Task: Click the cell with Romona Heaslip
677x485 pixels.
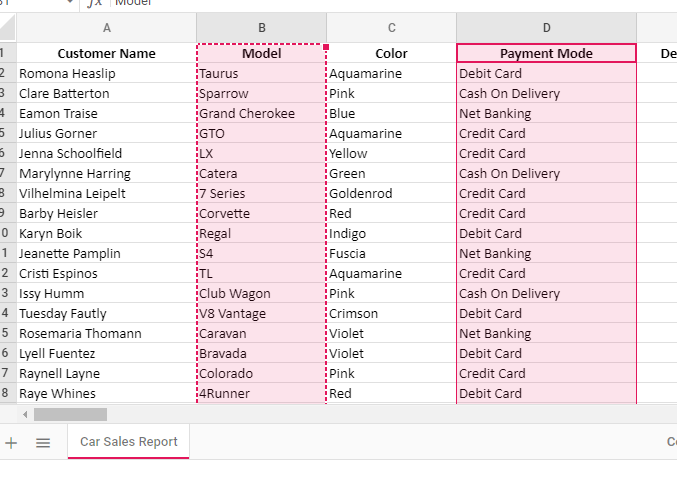Action: click(x=107, y=74)
